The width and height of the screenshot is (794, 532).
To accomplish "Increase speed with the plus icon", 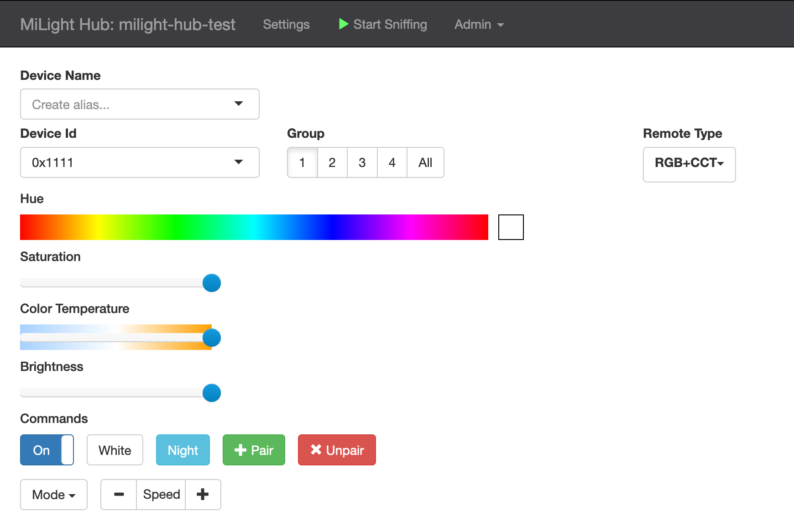I will (x=203, y=495).
